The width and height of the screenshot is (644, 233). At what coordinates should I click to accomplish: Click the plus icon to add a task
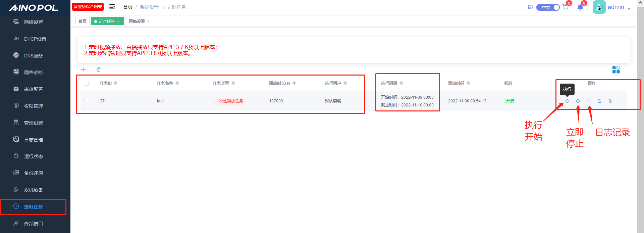(x=83, y=69)
